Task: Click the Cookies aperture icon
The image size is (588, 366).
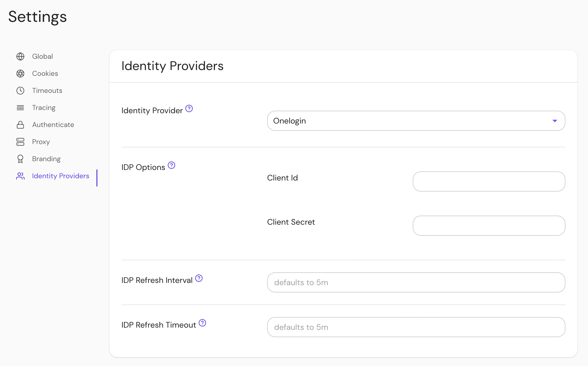Action: [x=20, y=74]
